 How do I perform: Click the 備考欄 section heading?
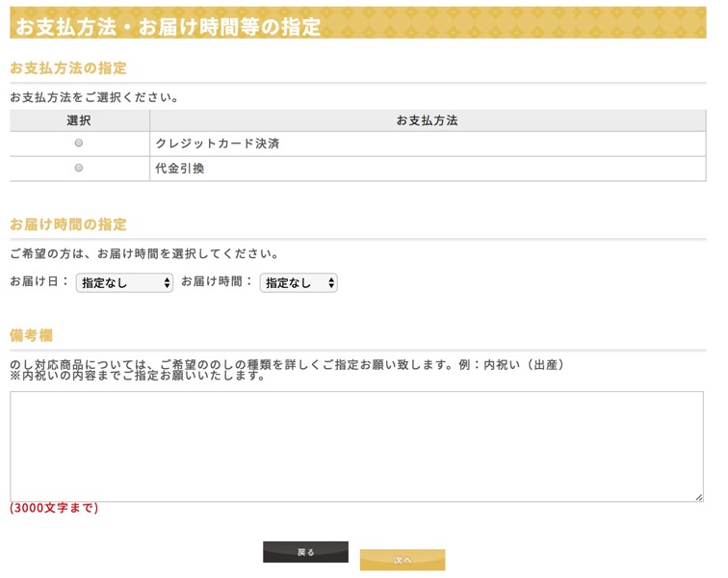(x=31, y=335)
